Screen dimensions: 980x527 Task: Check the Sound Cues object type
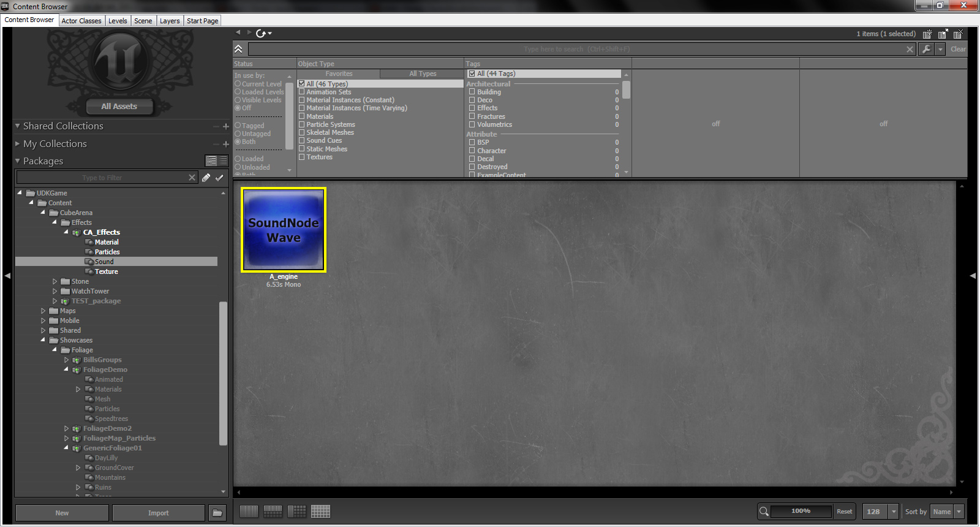pyautogui.click(x=302, y=141)
